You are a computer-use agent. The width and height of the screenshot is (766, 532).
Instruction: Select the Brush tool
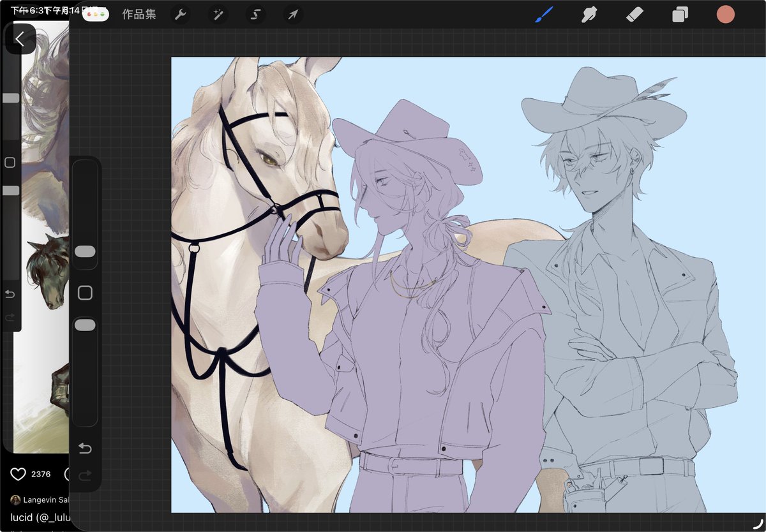click(x=543, y=14)
